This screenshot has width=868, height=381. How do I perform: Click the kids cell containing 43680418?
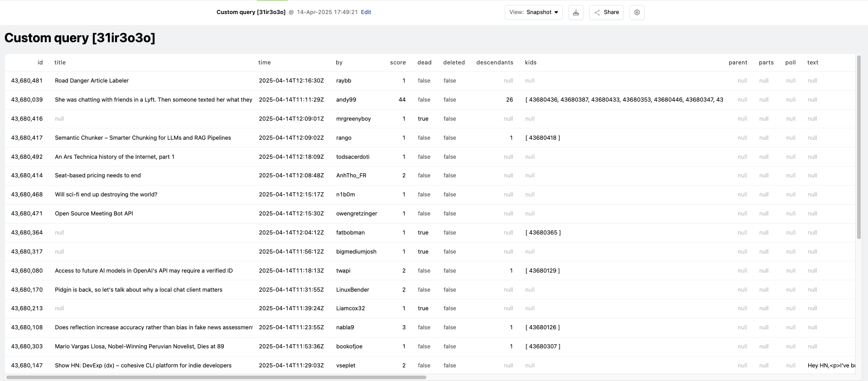[543, 138]
